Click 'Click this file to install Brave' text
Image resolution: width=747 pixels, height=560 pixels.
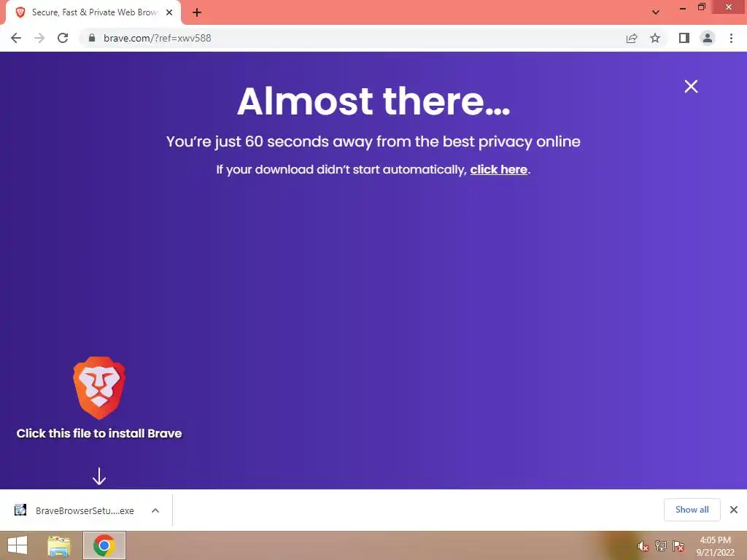[x=99, y=433]
